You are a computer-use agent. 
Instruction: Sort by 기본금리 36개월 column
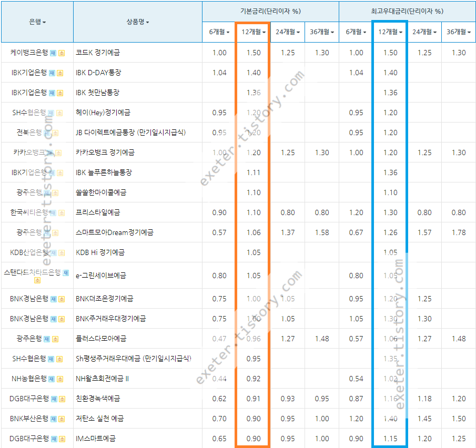(322, 32)
